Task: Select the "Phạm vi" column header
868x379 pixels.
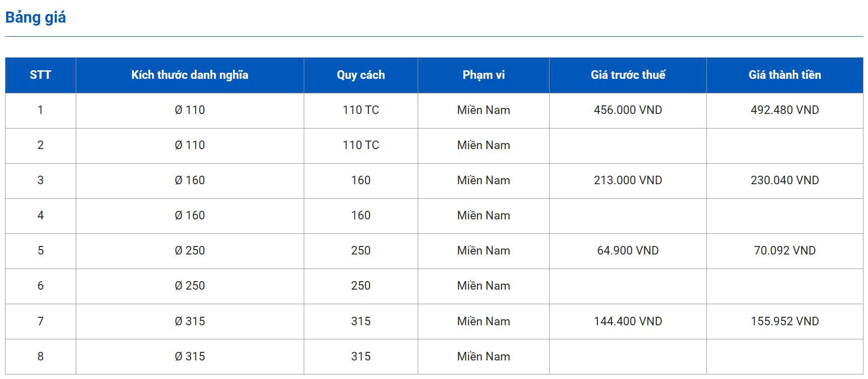Action: (483, 75)
